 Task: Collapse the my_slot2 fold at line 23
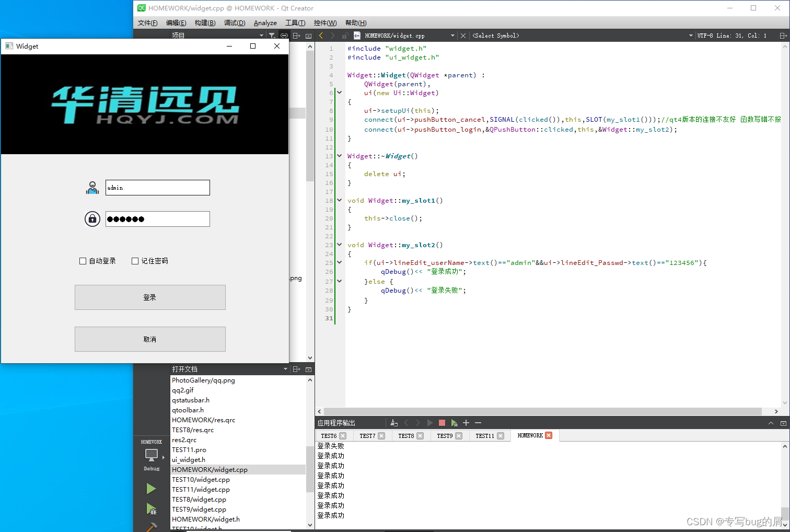[x=339, y=245]
